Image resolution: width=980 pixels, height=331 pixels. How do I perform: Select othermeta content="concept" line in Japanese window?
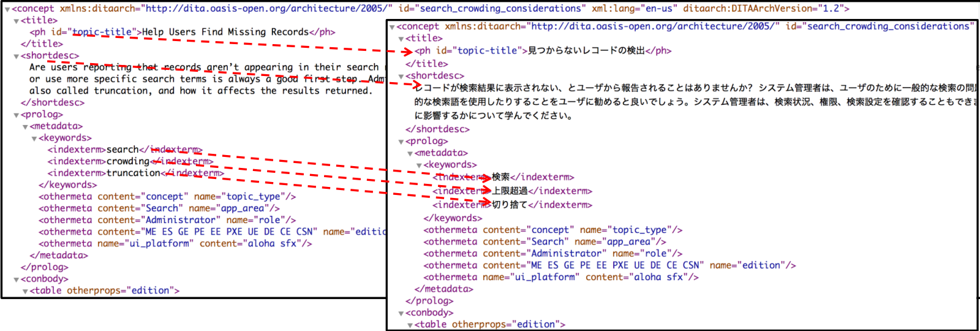coord(553,230)
